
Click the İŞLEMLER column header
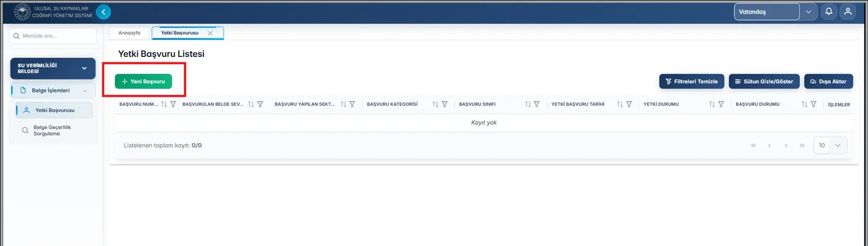tap(839, 105)
